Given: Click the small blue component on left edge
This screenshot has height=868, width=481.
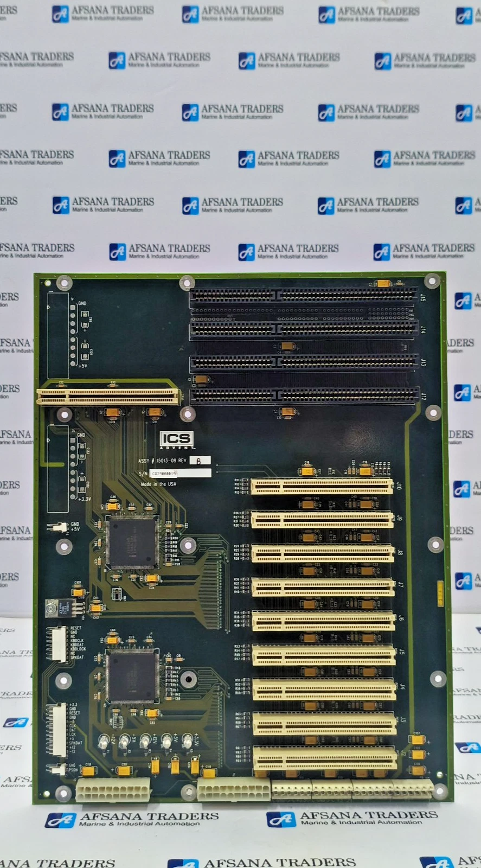Looking at the screenshot, I should pos(58,607).
